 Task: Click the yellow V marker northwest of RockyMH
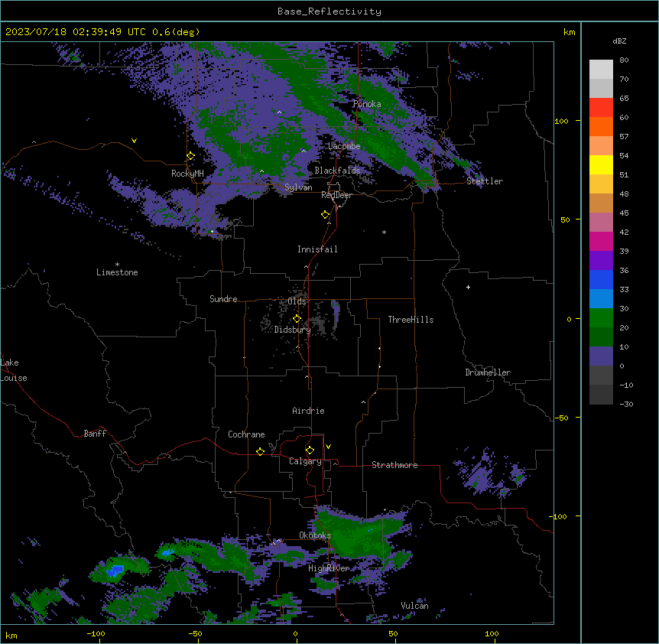[134, 141]
